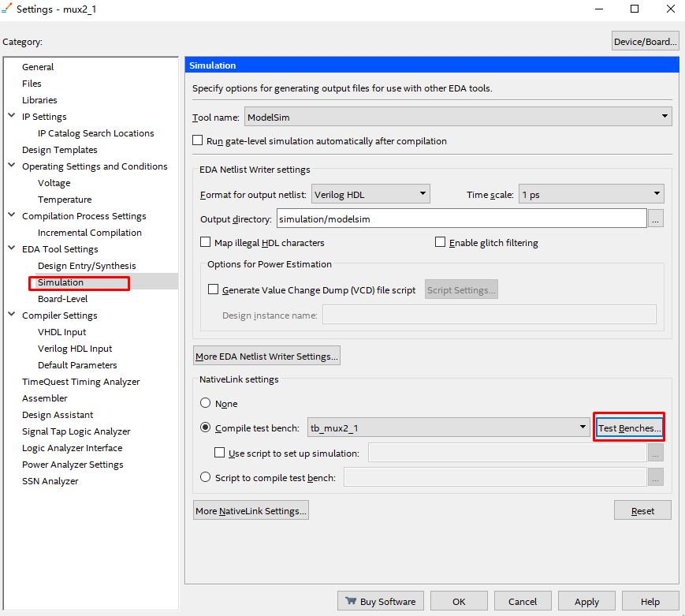Select Design Templates category
Image resolution: width=685 pixels, height=616 pixels.
coord(60,150)
